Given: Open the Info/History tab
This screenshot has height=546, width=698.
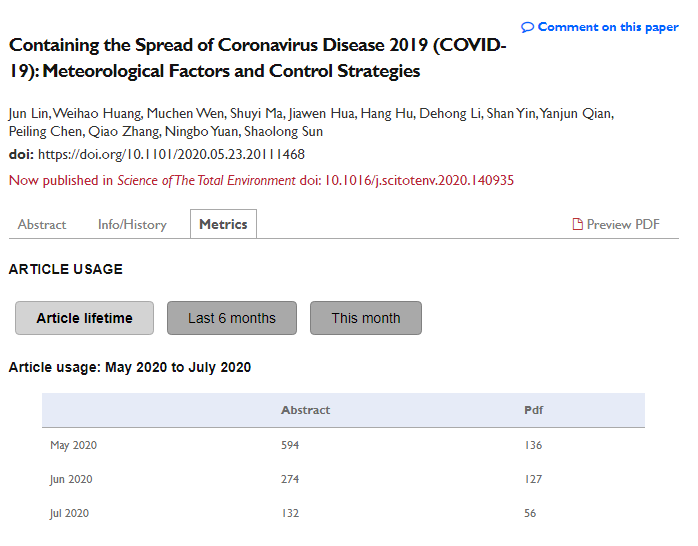Looking at the screenshot, I should (132, 224).
